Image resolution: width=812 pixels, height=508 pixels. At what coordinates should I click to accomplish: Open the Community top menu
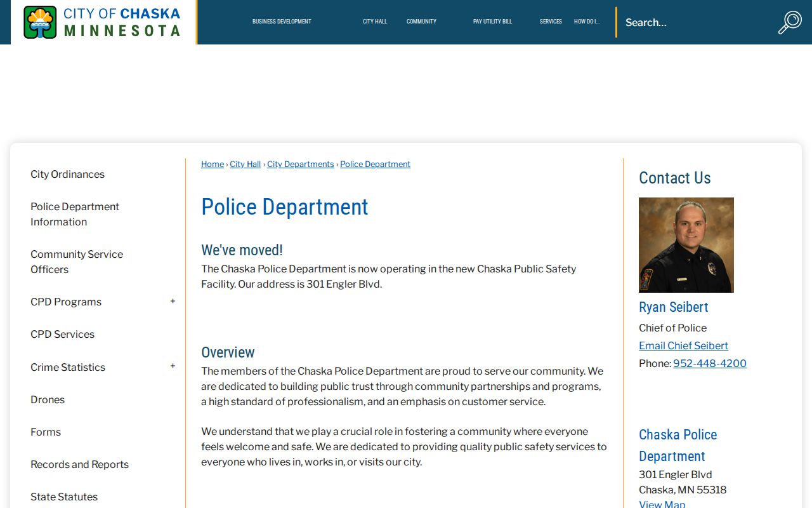pyautogui.click(x=421, y=22)
